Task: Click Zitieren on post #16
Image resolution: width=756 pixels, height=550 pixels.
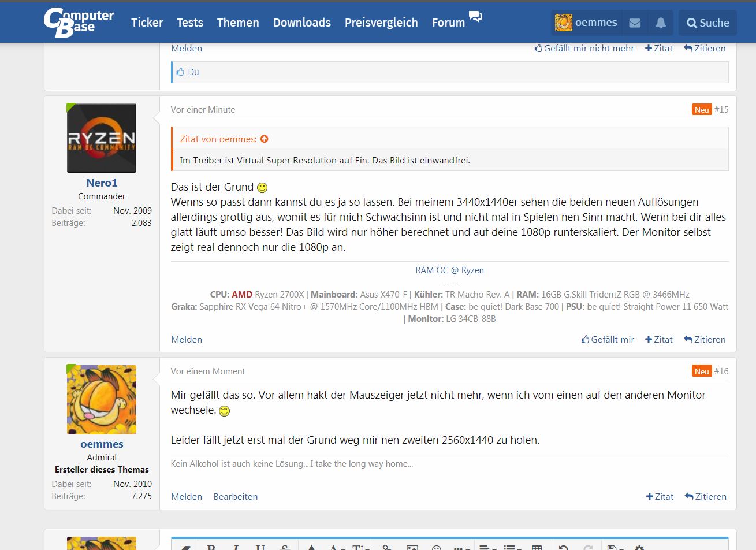Action: click(x=705, y=497)
